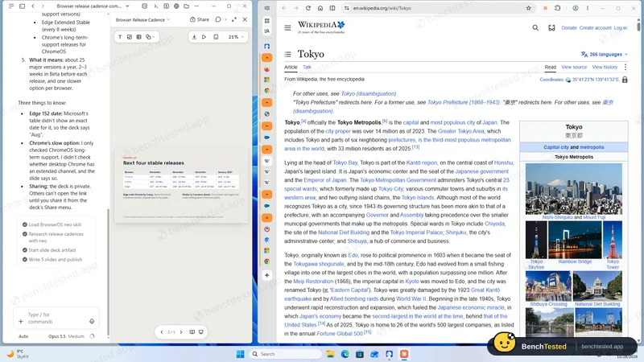Open the browser Extensions puzzle icon

point(557,8)
